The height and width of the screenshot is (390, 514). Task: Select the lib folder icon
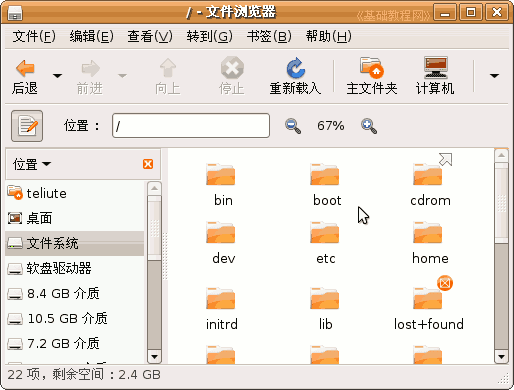[x=325, y=298]
